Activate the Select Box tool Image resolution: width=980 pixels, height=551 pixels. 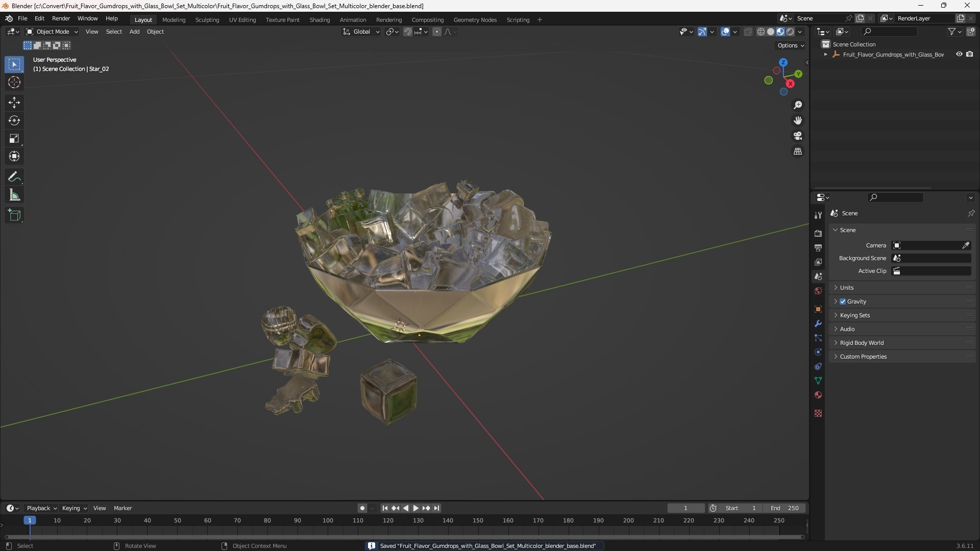(14, 64)
